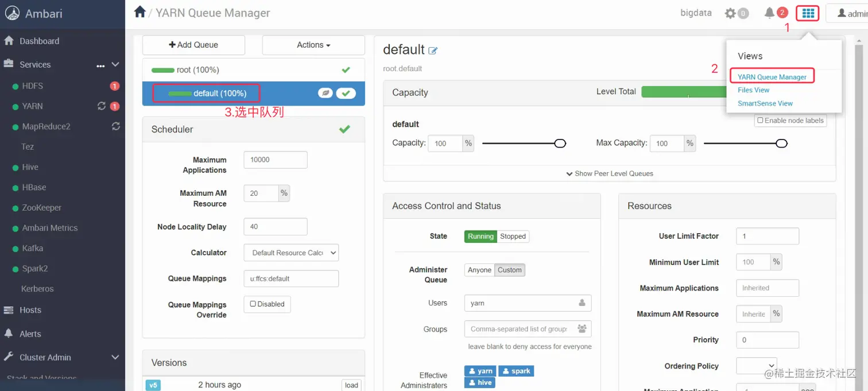Open the HDFS service
Screen dimensions: 868x391
[33, 86]
